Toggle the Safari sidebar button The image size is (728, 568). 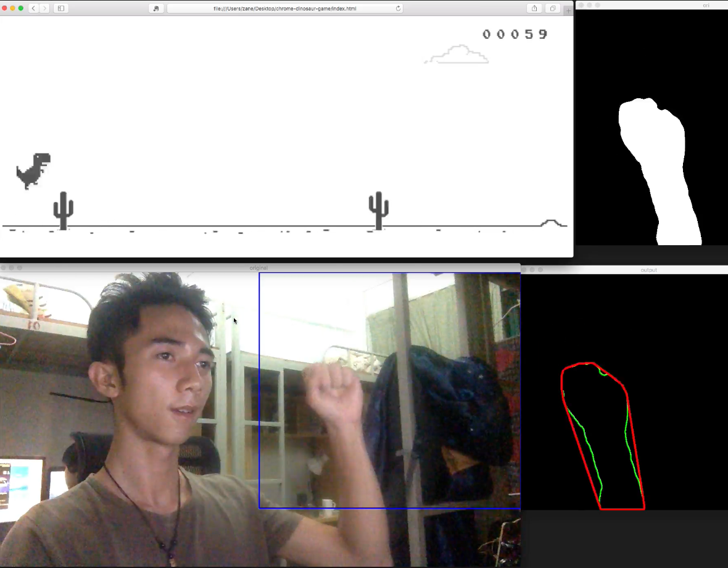[61, 9]
